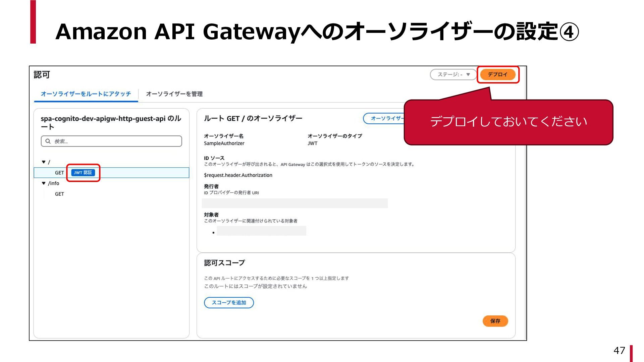Select GET under /info route
The image size is (644, 362).
coord(59,194)
